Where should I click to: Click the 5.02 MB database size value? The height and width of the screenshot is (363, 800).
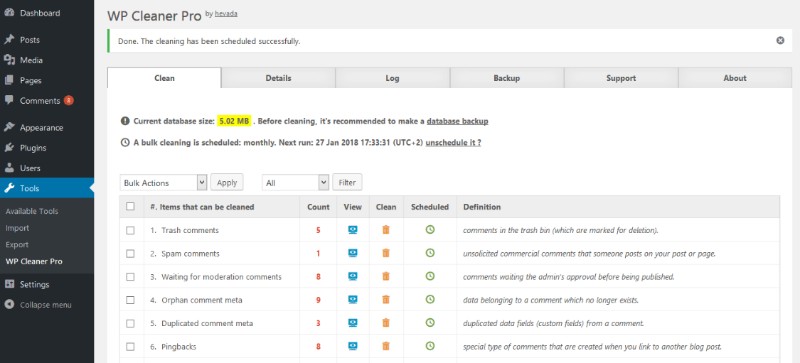[x=234, y=121]
